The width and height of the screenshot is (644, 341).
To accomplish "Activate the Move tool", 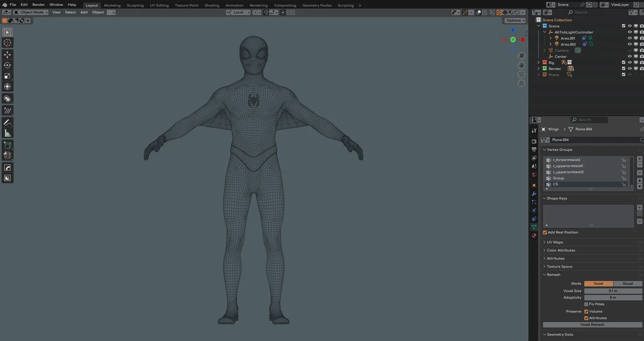I will tap(7, 54).
